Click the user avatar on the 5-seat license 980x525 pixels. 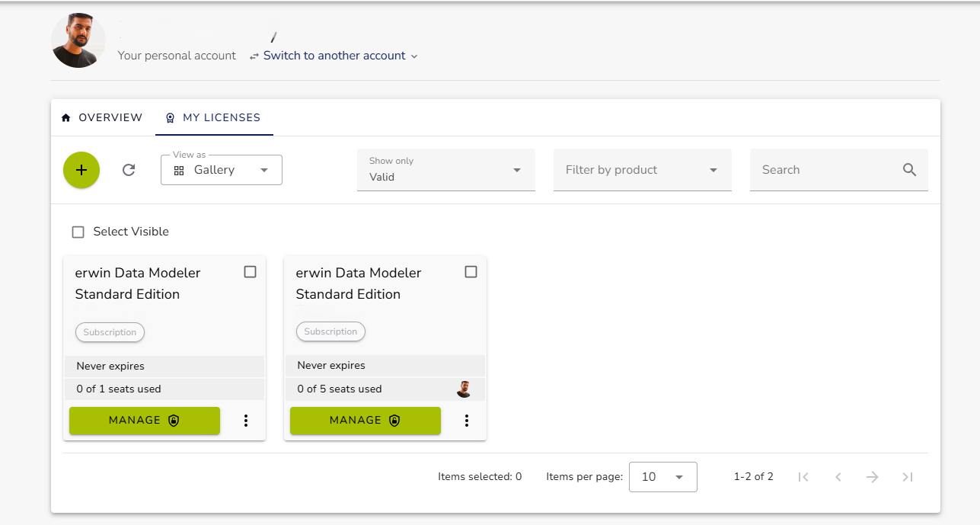464,389
